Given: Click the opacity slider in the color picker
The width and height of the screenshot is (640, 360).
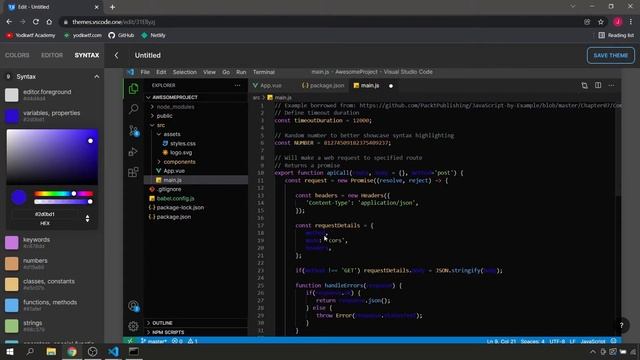Looking at the screenshot, I should 64,202.
